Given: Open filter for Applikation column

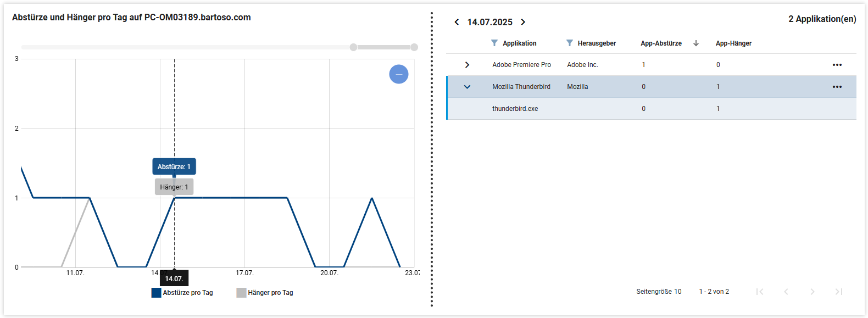Looking at the screenshot, I should (494, 43).
